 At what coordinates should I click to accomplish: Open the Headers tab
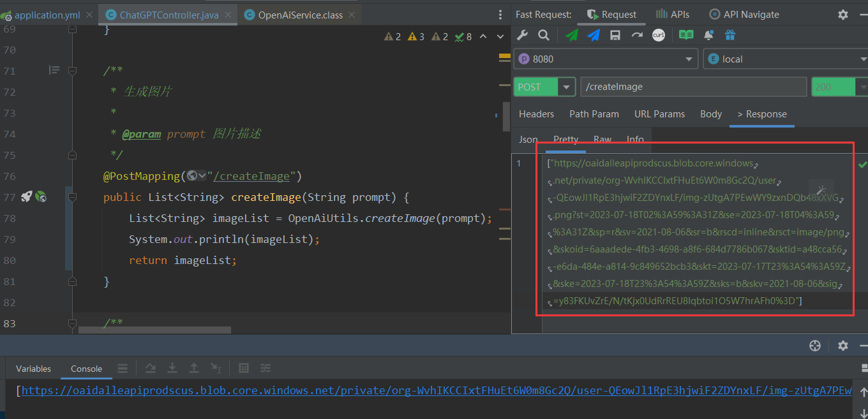click(536, 114)
